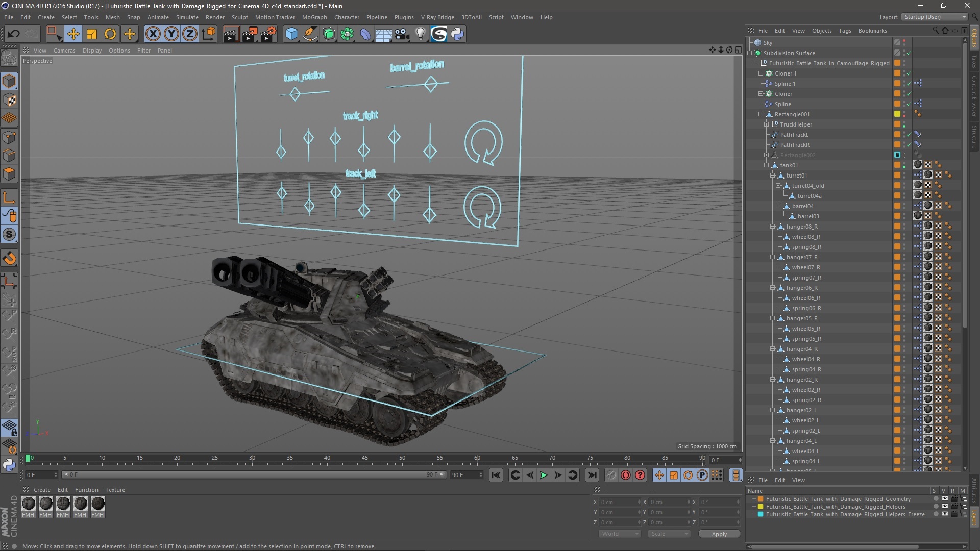Select the barrel04 object in tree
Screen dimensions: 980x551
point(802,206)
